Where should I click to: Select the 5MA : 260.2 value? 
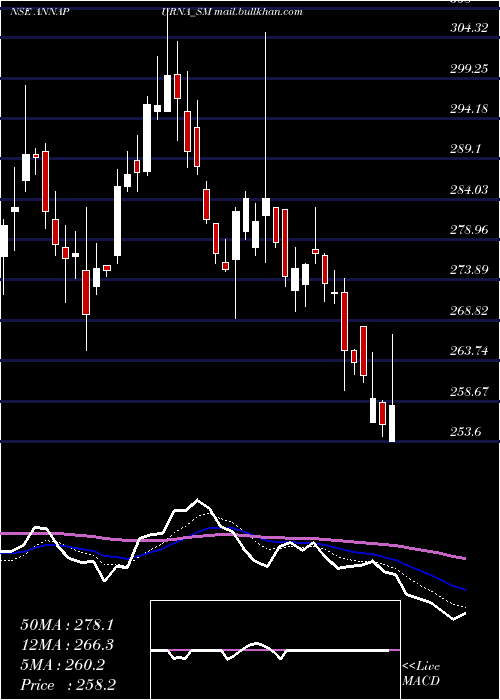[62, 665]
